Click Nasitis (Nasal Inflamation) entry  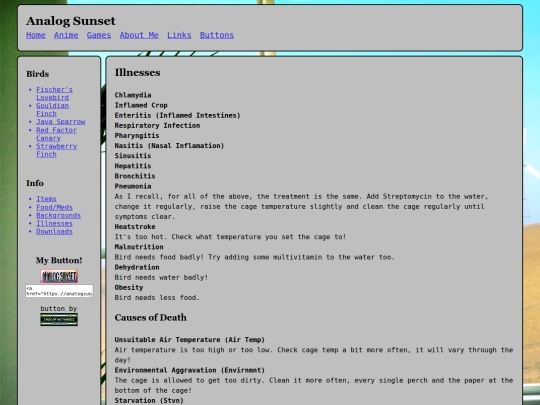(169, 146)
